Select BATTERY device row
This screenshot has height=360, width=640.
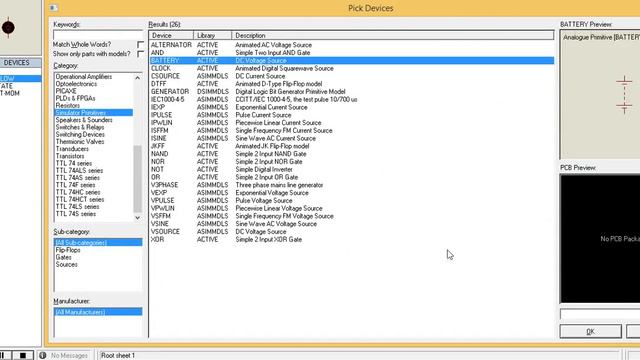352,60
